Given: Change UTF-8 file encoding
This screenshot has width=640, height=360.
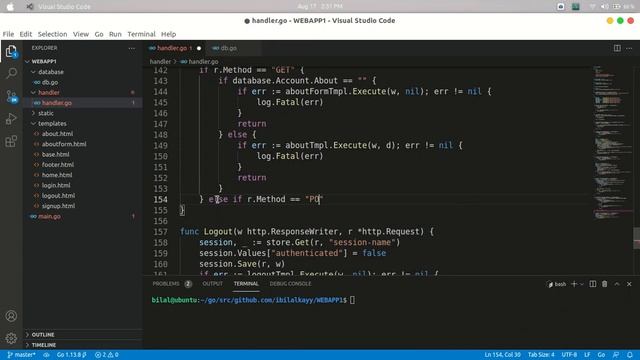Looking at the screenshot, I should click(x=569, y=355).
